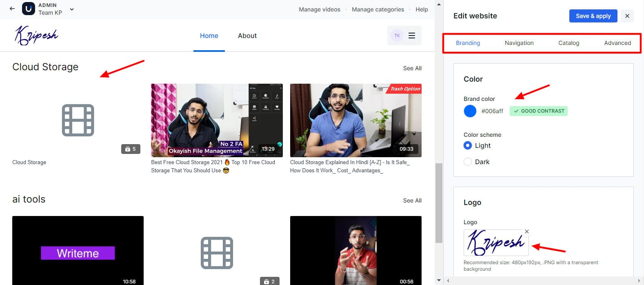The image size is (644, 285).
Task: Click the Kripesh signature site logo
Action: click(x=37, y=35)
